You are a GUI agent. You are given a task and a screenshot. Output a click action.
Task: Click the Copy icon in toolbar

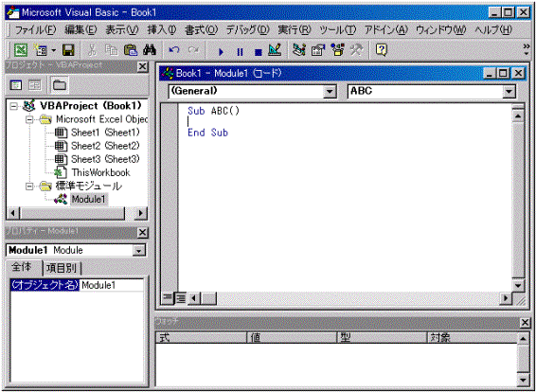(x=112, y=50)
